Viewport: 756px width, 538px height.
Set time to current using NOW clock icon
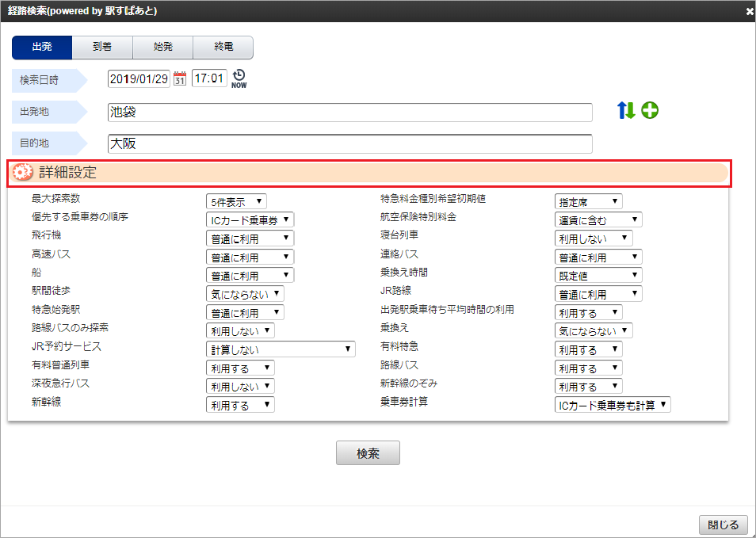pyautogui.click(x=240, y=78)
